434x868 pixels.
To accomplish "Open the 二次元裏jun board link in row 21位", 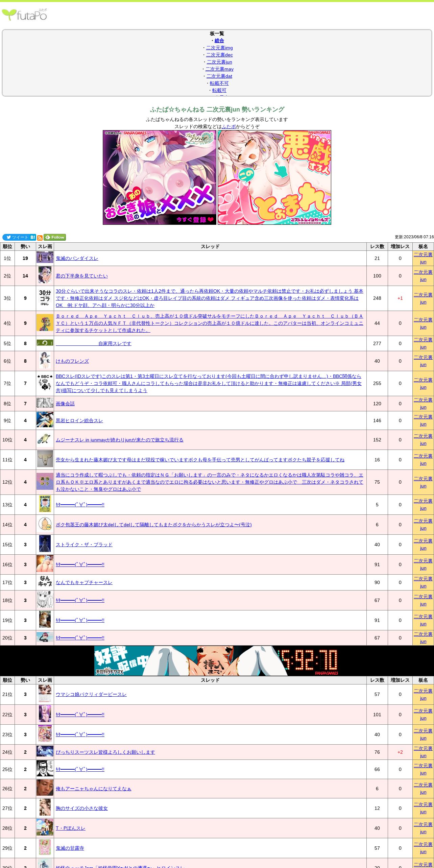I will (423, 694).
